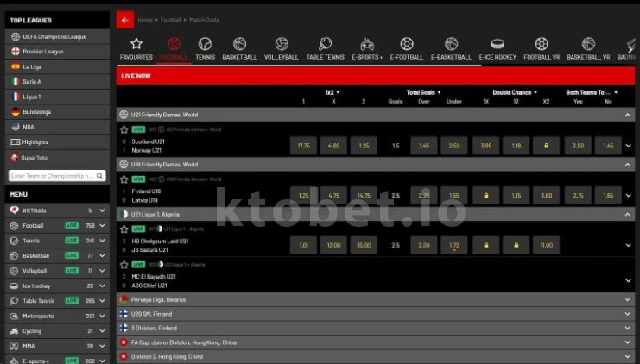Click the MMA gloves icon in the menu
The image size is (640, 364).
tap(15, 346)
